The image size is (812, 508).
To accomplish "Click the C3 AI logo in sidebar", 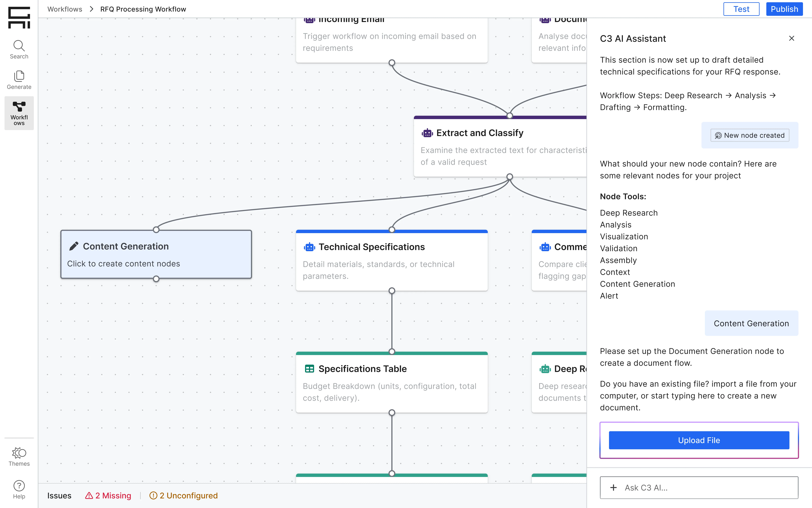I will coord(19,17).
